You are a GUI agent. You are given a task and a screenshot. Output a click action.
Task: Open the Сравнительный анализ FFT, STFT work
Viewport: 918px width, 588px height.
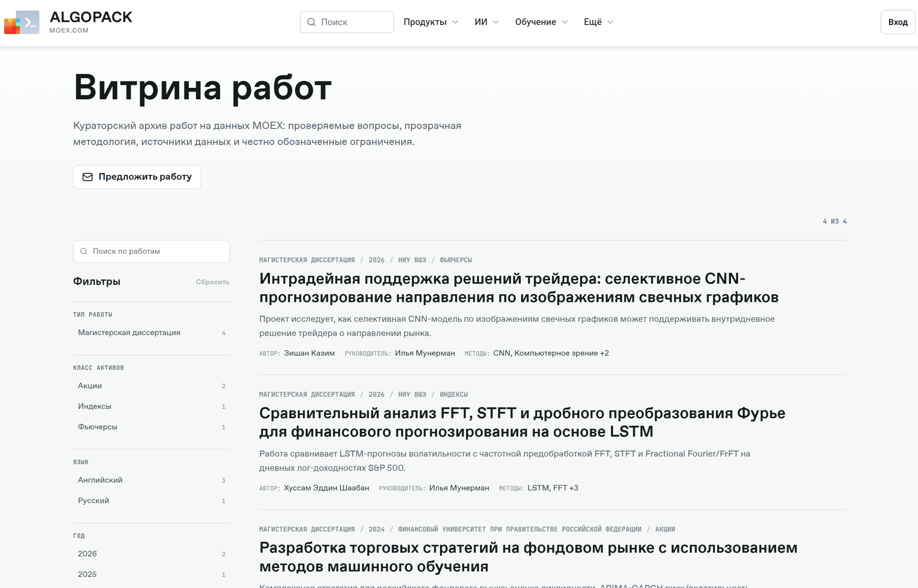pyautogui.click(x=522, y=422)
